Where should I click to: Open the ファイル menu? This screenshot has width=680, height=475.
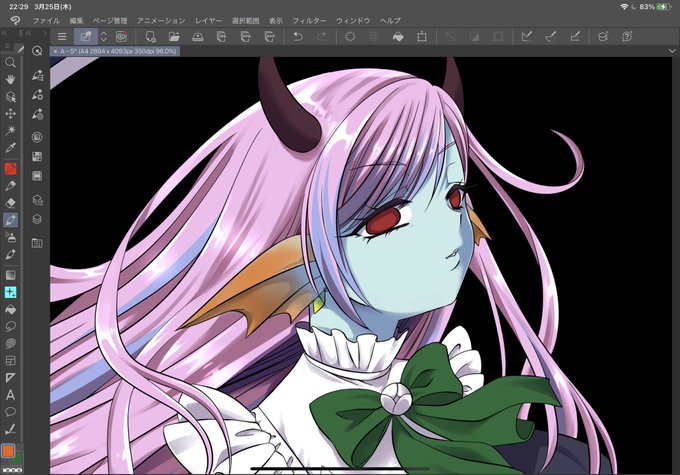[x=46, y=20]
